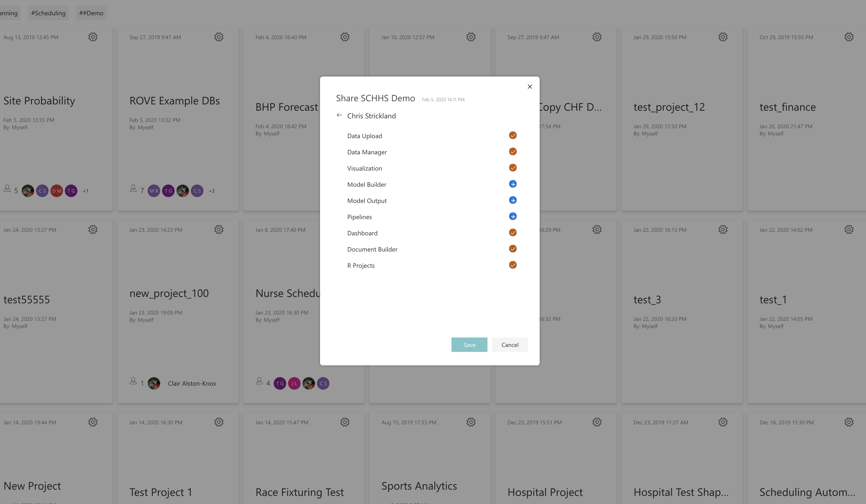Toggle R Projects permission checkmark
Screen dimensions: 866x504
tap(513, 265)
